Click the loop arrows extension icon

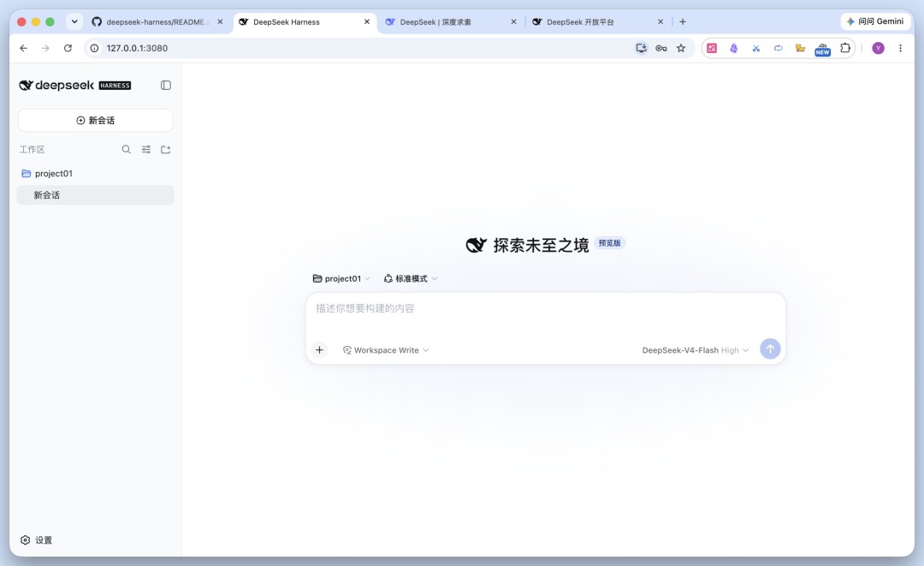click(779, 48)
